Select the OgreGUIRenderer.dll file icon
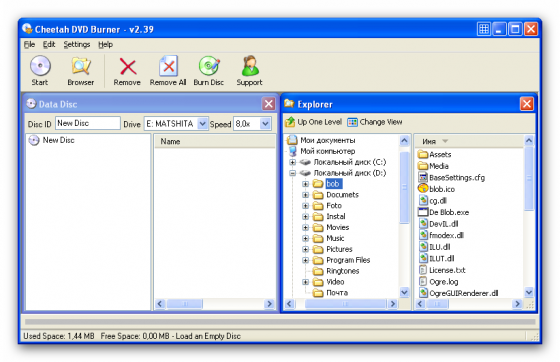This screenshot has width=560, height=362. click(x=423, y=293)
